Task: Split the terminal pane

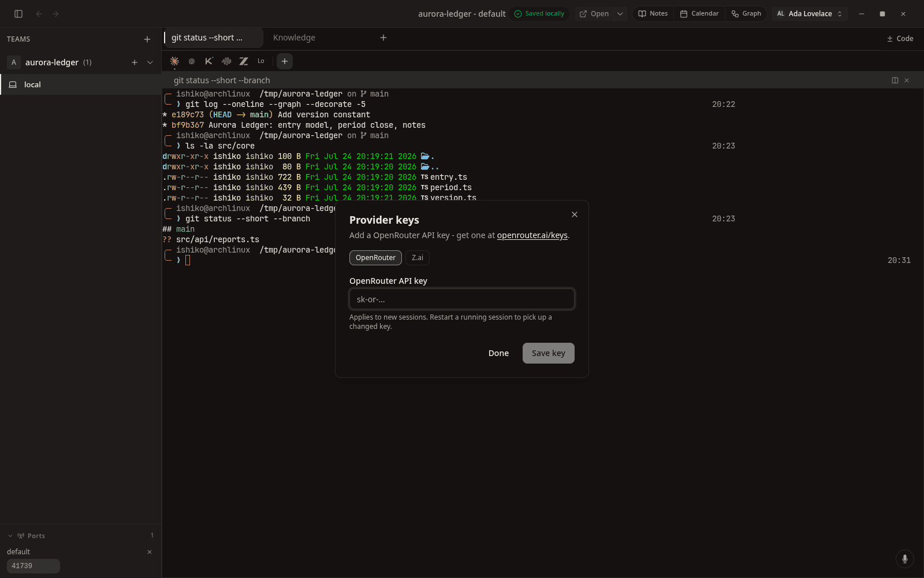Action: click(x=895, y=80)
